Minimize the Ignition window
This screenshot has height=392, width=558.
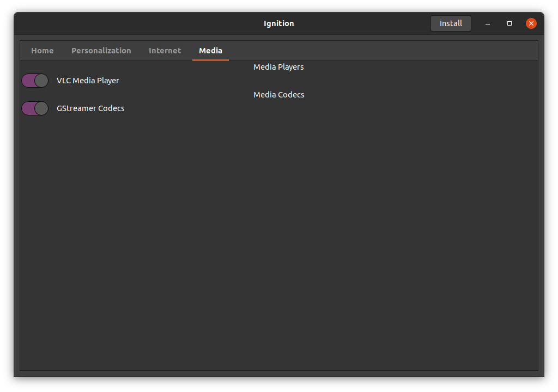click(x=487, y=23)
